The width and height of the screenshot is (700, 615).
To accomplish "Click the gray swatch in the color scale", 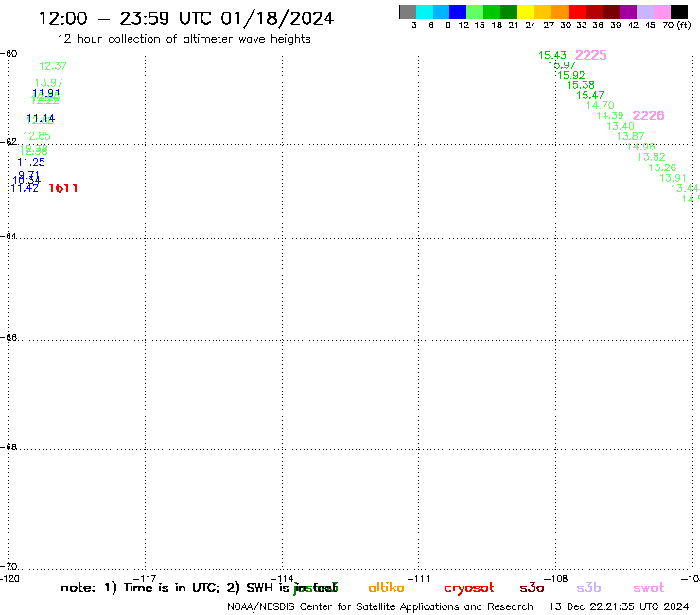I will (408, 11).
